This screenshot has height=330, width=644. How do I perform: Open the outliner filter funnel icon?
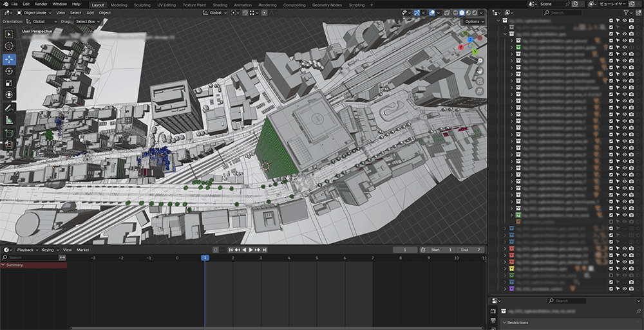pyautogui.click(x=625, y=12)
